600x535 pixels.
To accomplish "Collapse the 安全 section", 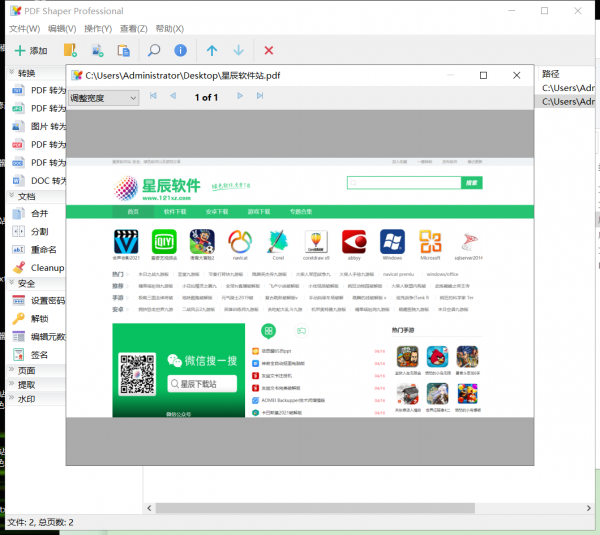I will [36, 284].
